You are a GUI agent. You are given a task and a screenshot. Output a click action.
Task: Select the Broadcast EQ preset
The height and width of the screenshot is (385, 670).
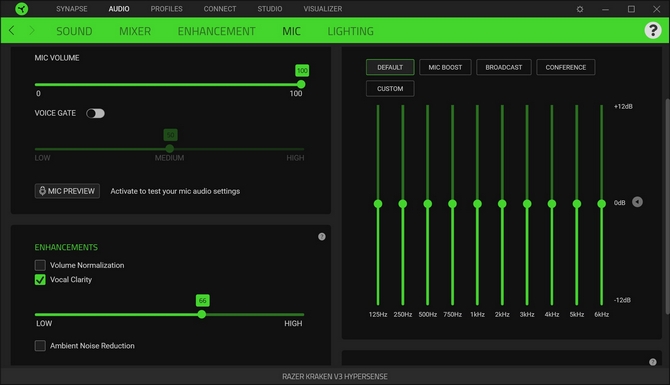(504, 67)
